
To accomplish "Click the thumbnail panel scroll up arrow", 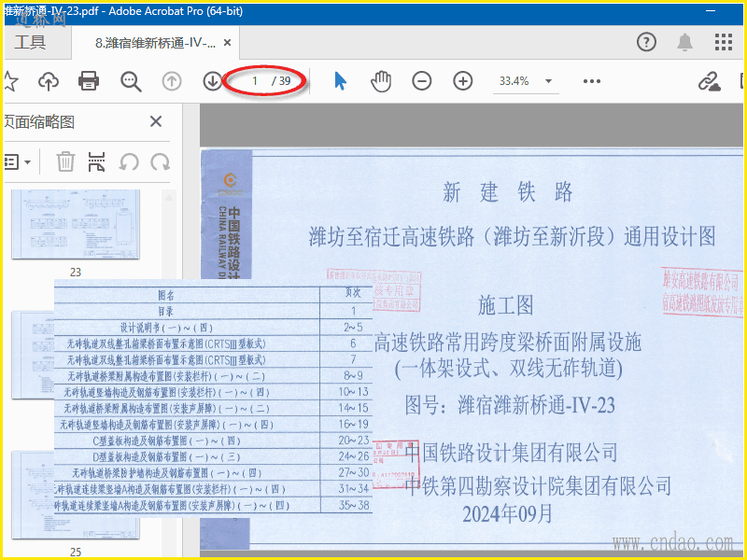I will (169, 197).
